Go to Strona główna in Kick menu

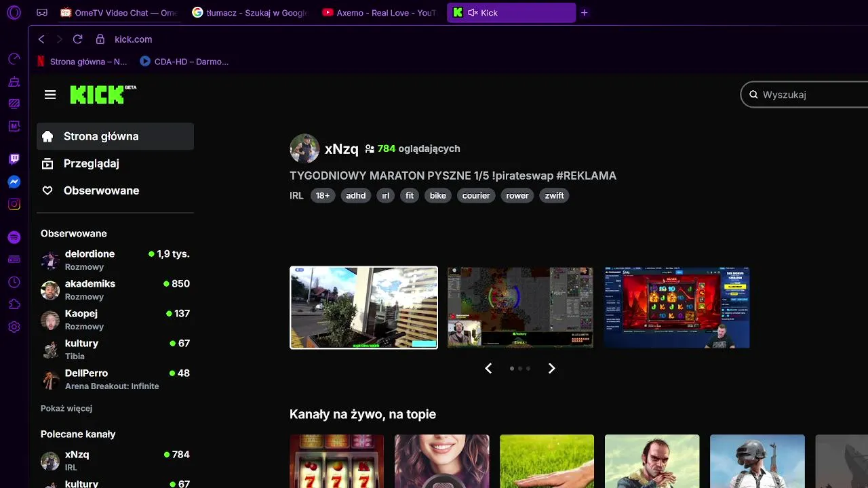(x=115, y=136)
